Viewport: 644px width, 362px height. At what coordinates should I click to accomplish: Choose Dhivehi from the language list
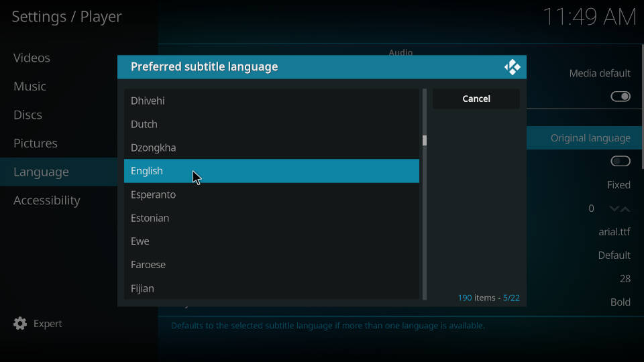[x=272, y=101]
